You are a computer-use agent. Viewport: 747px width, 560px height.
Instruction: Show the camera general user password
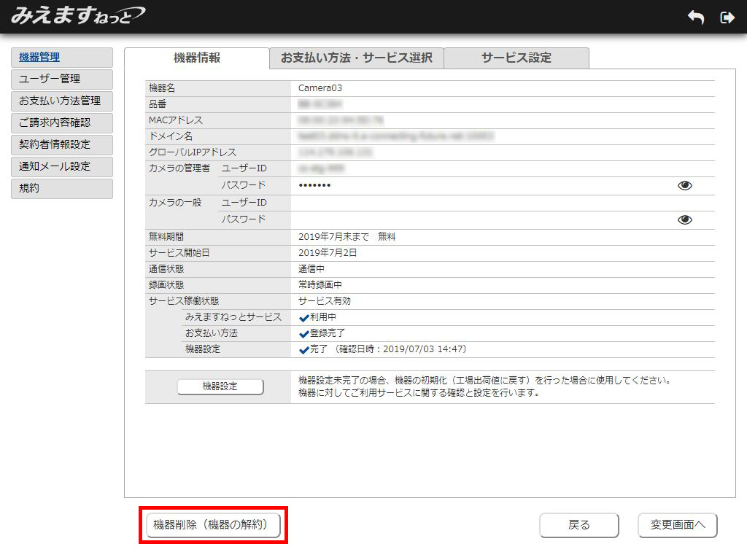(x=684, y=219)
